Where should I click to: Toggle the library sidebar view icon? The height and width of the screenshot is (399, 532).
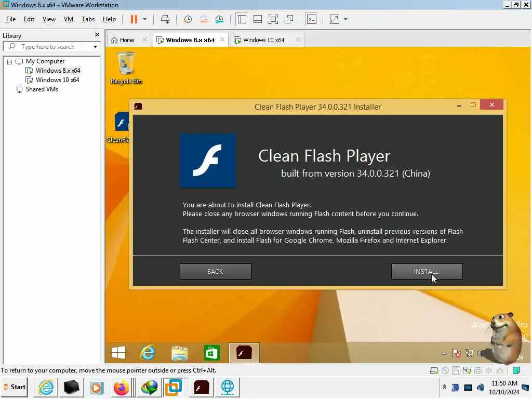pos(242,19)
